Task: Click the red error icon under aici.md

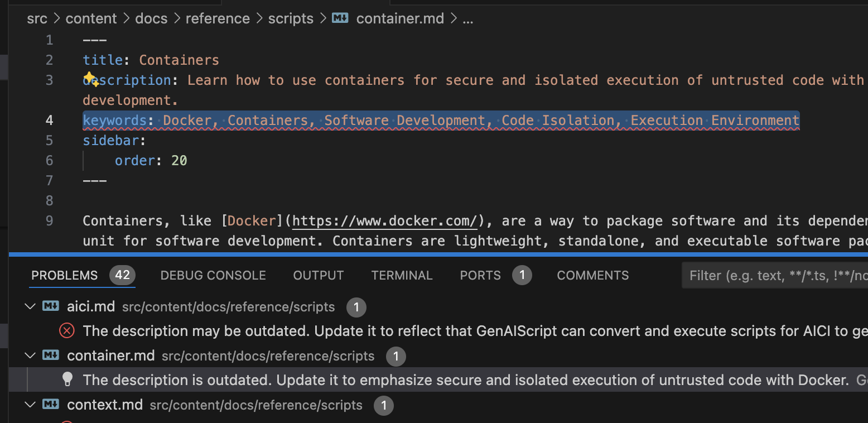Action: [67, 331]
